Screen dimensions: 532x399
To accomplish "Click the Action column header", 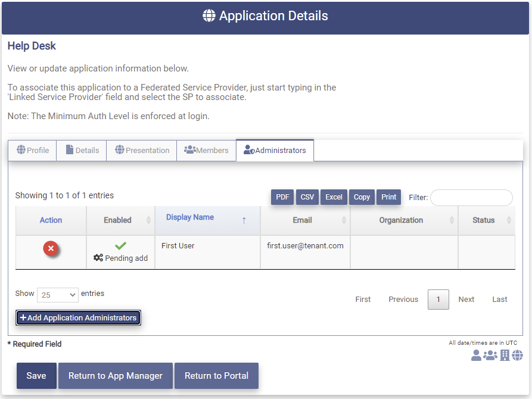I will point(51,220).
